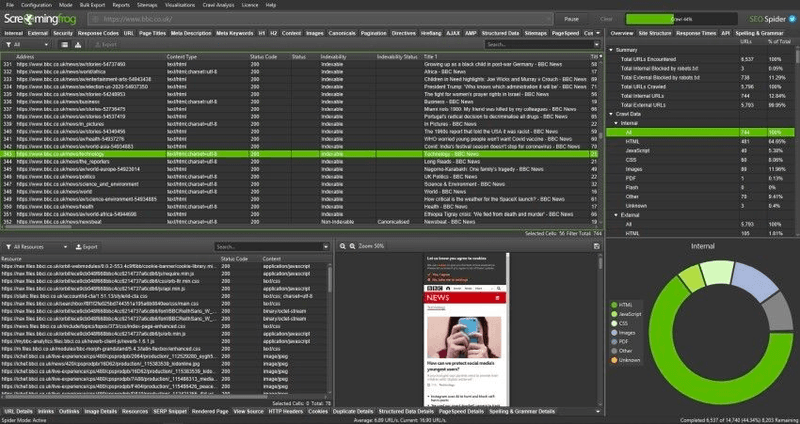This screenshot has height=424, width=800.
Task: Click the zoom in magnifier in the Rendered Page panel
Action: click(x=352, y=246)
